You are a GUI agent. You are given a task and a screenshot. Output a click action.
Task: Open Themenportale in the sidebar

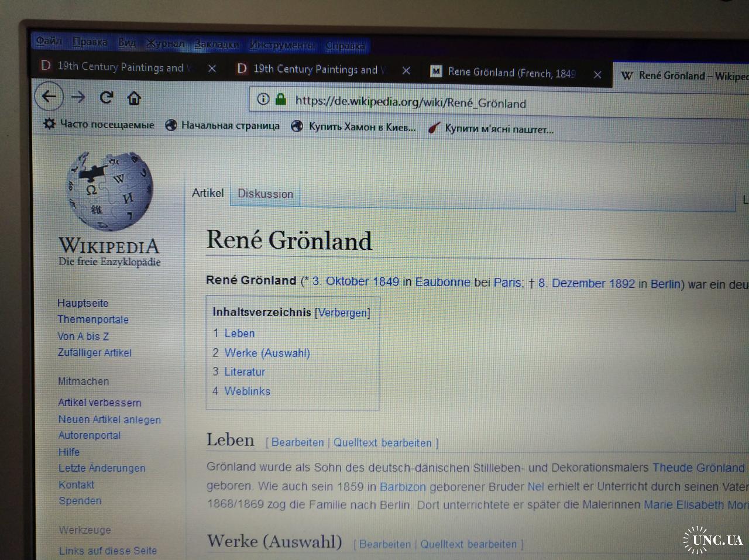click(x=93, y=319)
